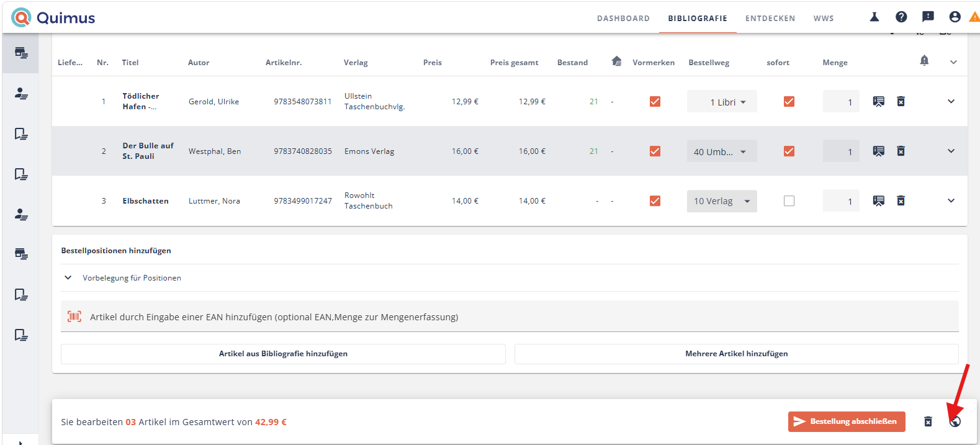The height and width of the screenshot is (445, 980).
Task: Click the barcode scanner icon
Action: coord(74,317)
